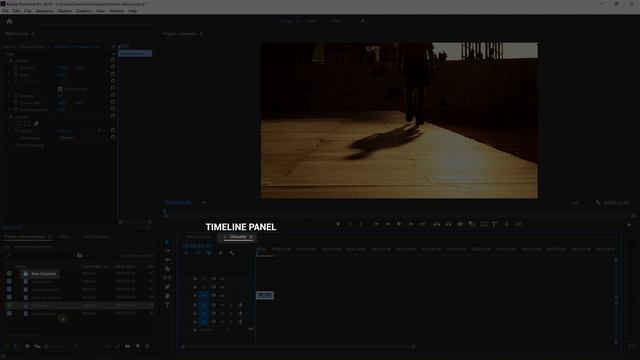
Task: Collapse the Opacity effect group
Action: tap(6, 117)
